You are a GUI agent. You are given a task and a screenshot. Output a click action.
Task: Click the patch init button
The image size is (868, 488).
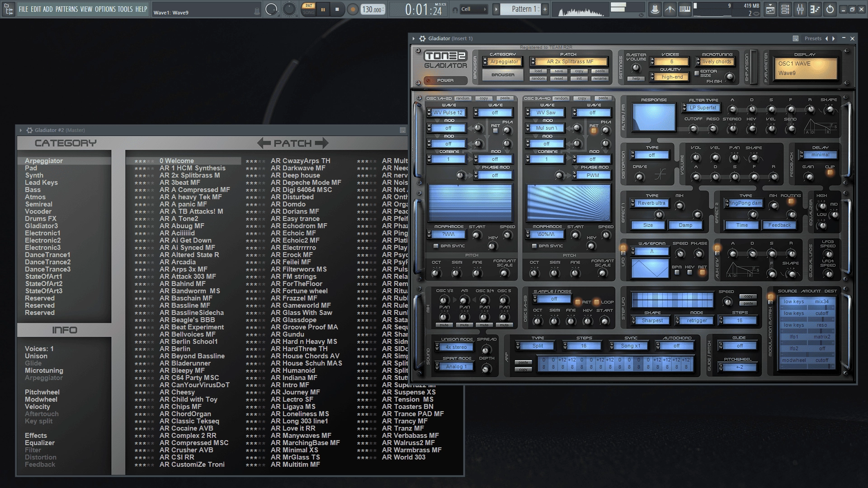tap(579, 79)
